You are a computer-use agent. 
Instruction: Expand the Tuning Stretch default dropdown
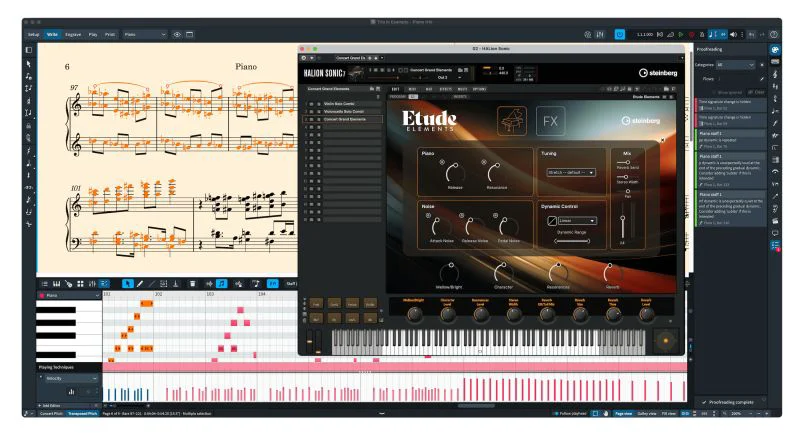(571, 172)
